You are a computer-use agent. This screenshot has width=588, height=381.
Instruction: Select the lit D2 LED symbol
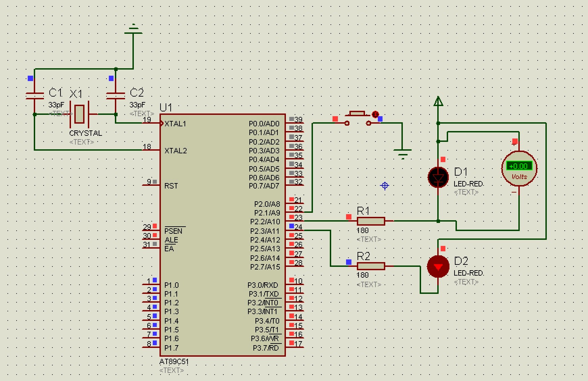(438, 267)
